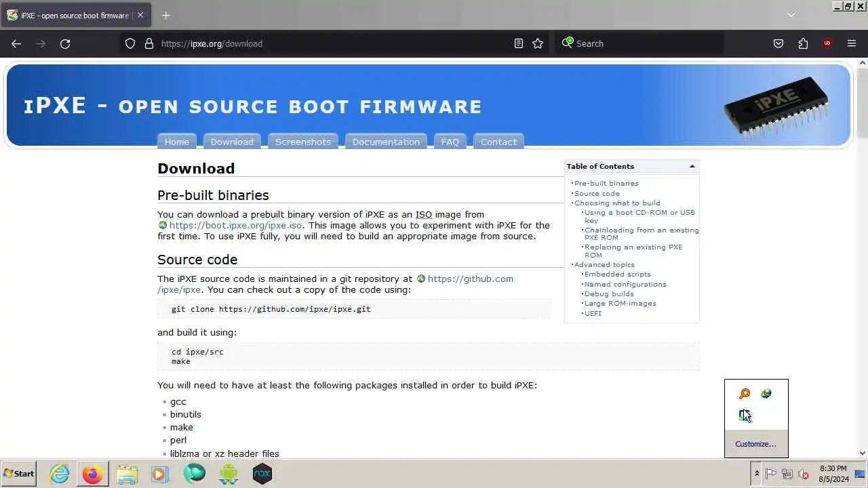This screenshot has height=488, width=868.
Task: Reload the iPXE download page
Action: (x=65, y=43)
